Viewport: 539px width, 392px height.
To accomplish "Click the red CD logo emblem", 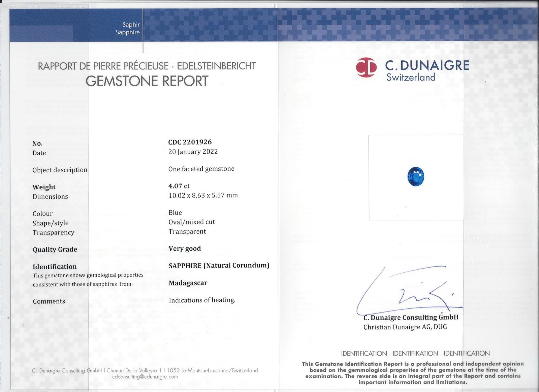I will pos(366,67).
